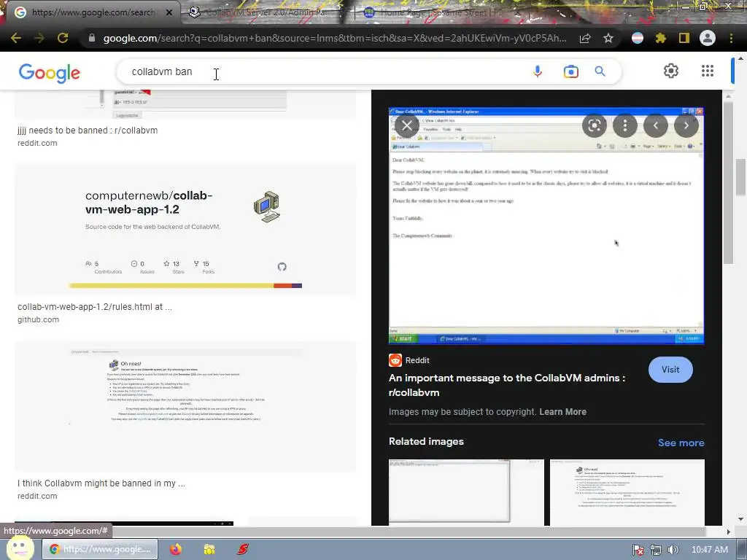The width and height of the screenshot is (747, 560).
Task: Open preview panel more options menu
Action: coord(624,125)
